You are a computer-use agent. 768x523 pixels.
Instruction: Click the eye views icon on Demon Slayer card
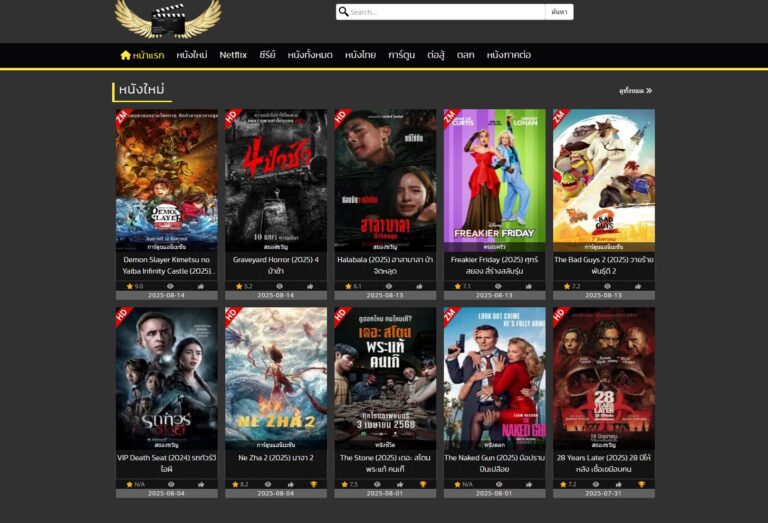[170, 286]
